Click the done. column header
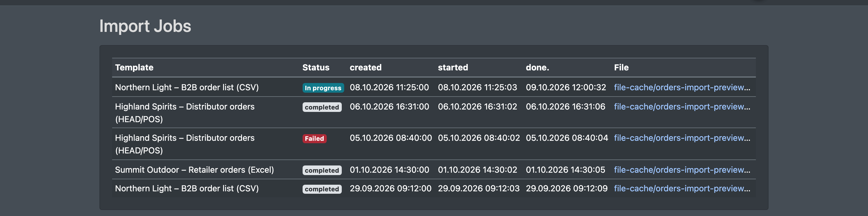 (x=537, y=68)
